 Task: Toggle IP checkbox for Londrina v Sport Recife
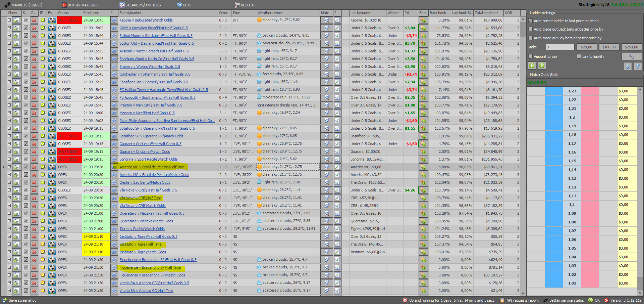[x=43, y=159]
